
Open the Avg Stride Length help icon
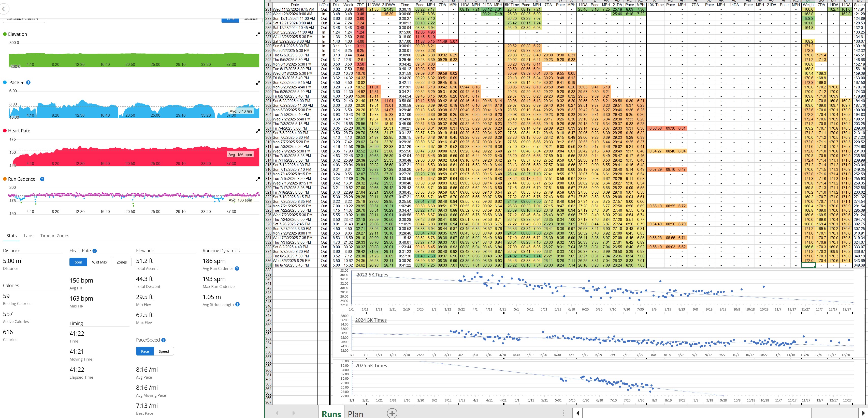click(x=238, y=305)
